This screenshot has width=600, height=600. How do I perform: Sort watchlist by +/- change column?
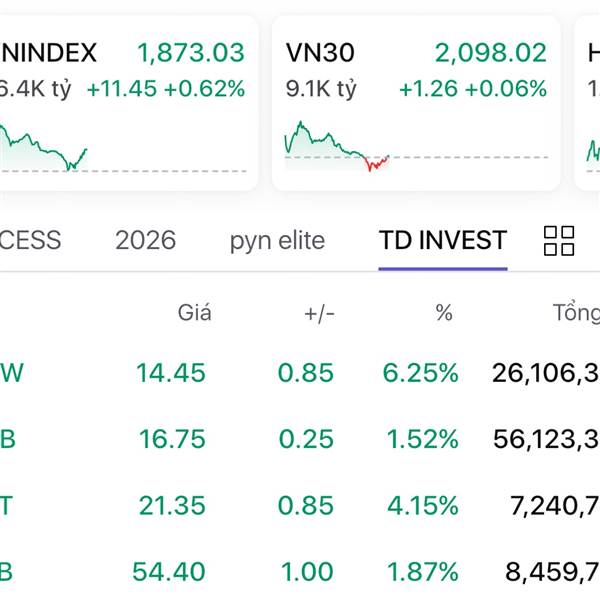click(x=320, y=313)
